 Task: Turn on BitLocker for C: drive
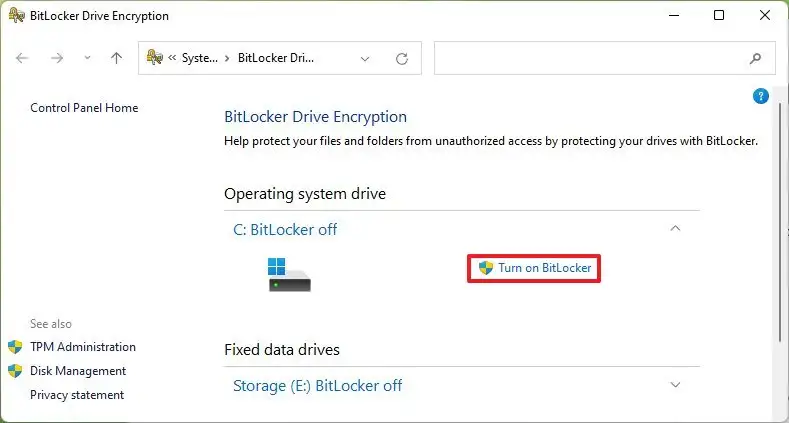coord(535,268)
